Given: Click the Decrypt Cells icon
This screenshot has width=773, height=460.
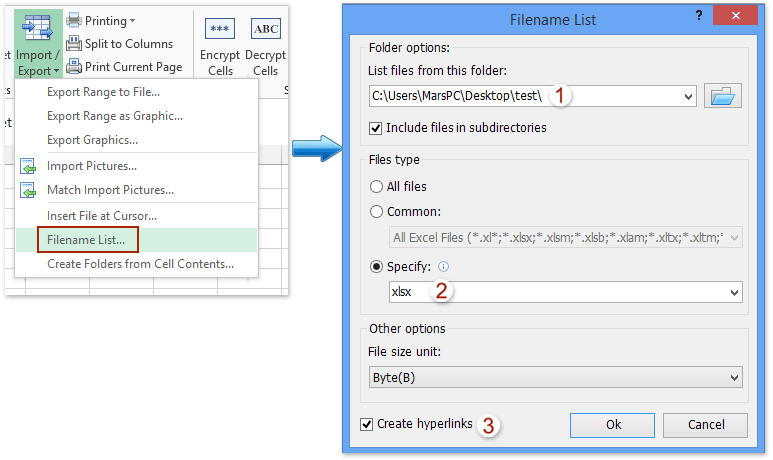Looking at the screenshot, I should click(265, 28).
